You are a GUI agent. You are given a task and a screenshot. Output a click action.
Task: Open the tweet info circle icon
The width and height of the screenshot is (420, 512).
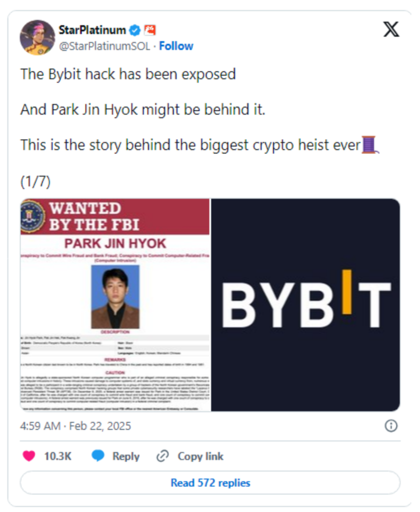pos(391,426)
